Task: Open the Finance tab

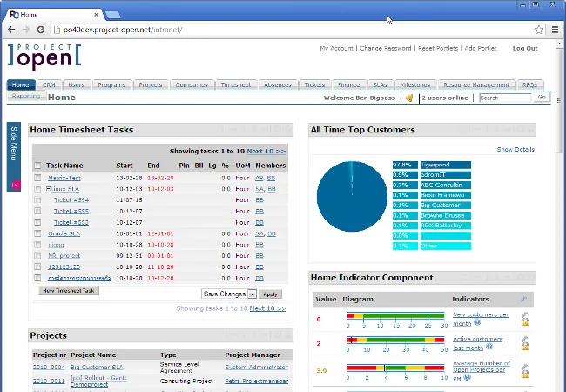Action: [x=348, y=85]
